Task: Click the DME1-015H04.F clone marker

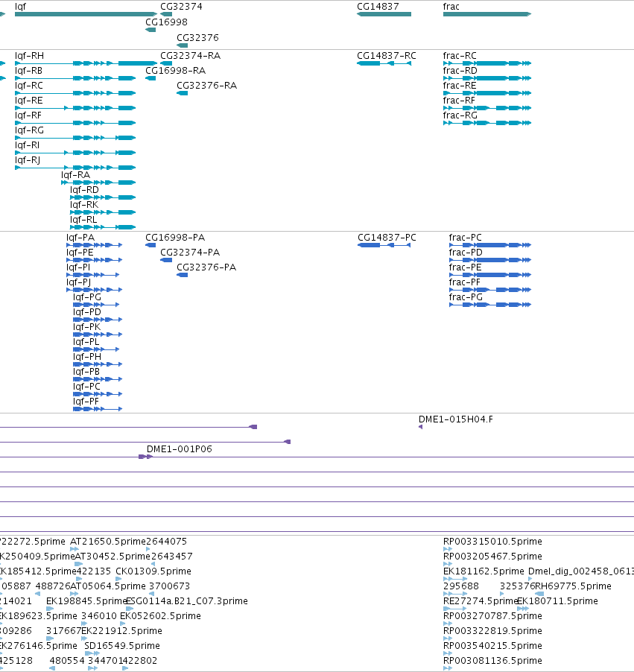Action: pyautogui.click(x=420, y=427)
